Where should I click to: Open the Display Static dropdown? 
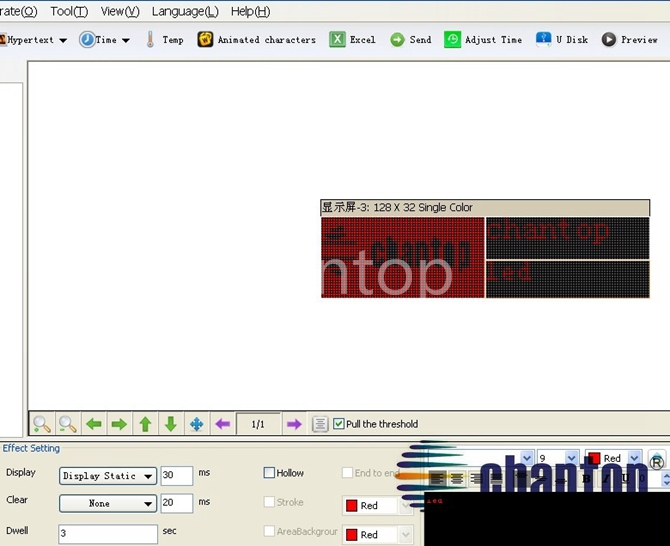tap(108, 476)
